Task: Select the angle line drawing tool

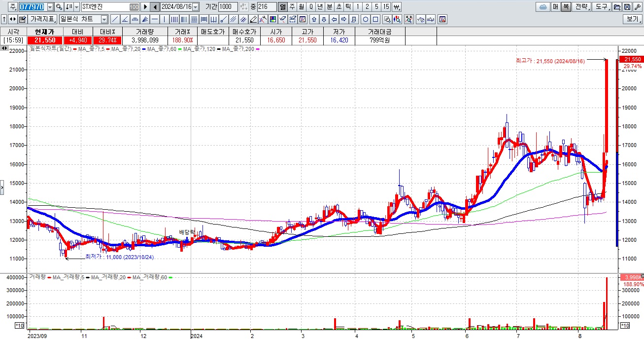Action: pyautogui.click(x=125, y=19)
